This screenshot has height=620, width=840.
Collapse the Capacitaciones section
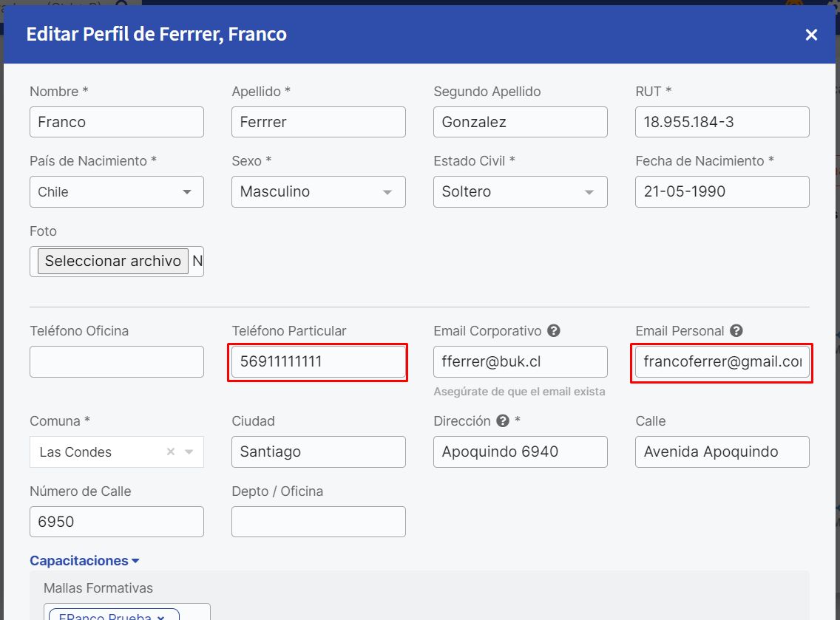(x=84, y=561)
